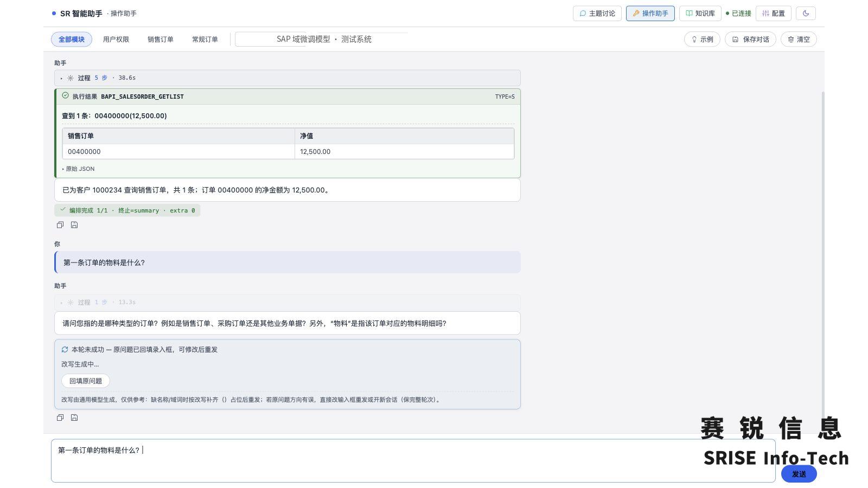The image size is (868, 488).
Task: Click the 回填原问题 button
Action: [86, 381]
